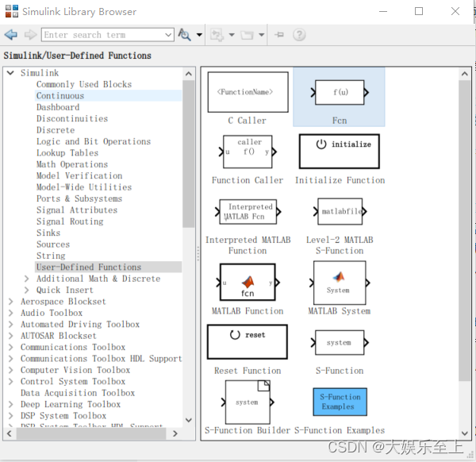The width and height of the screenshot is (476, 462).
Task: Expand the Automated Driving Toolbox node
Action: pos(10,324)
